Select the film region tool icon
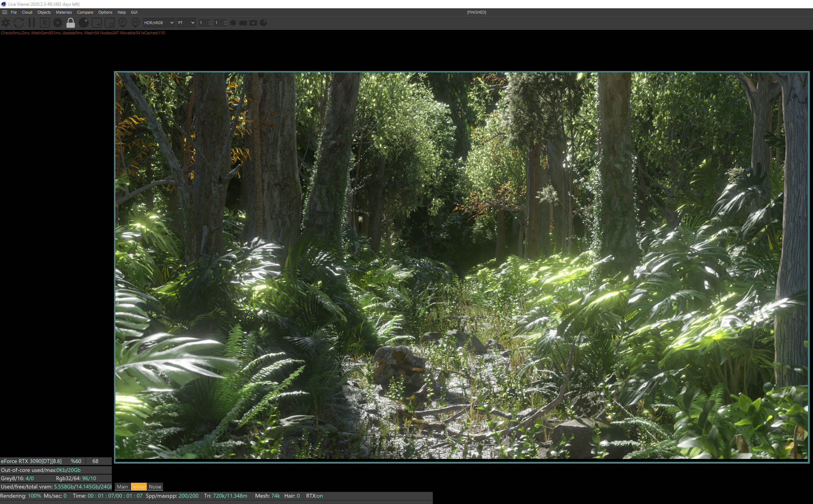Viewport: 813px width, 504px height. (x=110, y=23)
